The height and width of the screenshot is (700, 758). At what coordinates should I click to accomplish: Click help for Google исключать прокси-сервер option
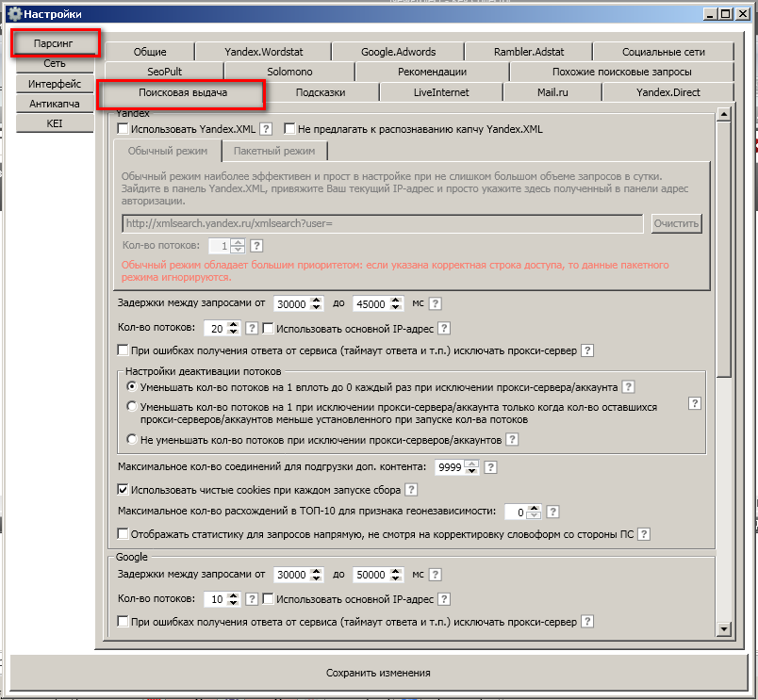coord(586,621)
